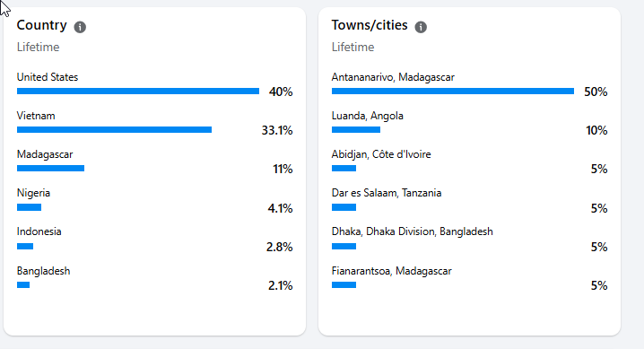Click the Bangladesh country label
Image resolution: width=644 pixels, height=349 pixels.
[44, 271]
